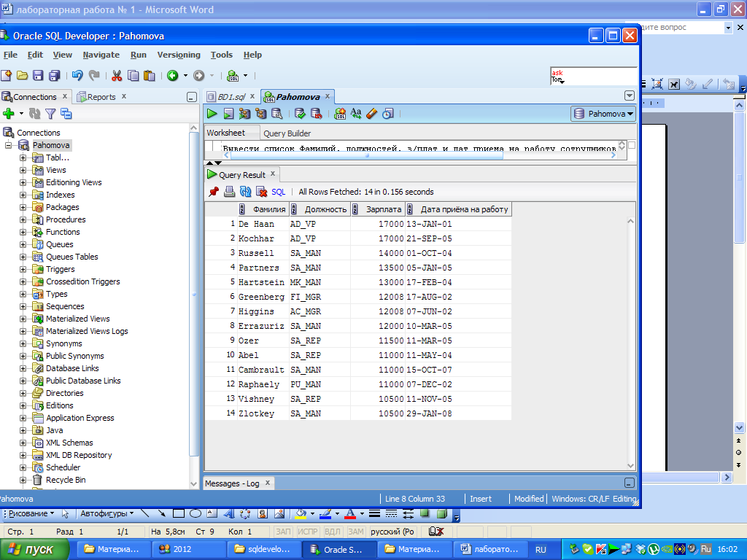Viewport: 747px width, 560px height.
Task: Open the Tools menu
Action: [222, 55]
